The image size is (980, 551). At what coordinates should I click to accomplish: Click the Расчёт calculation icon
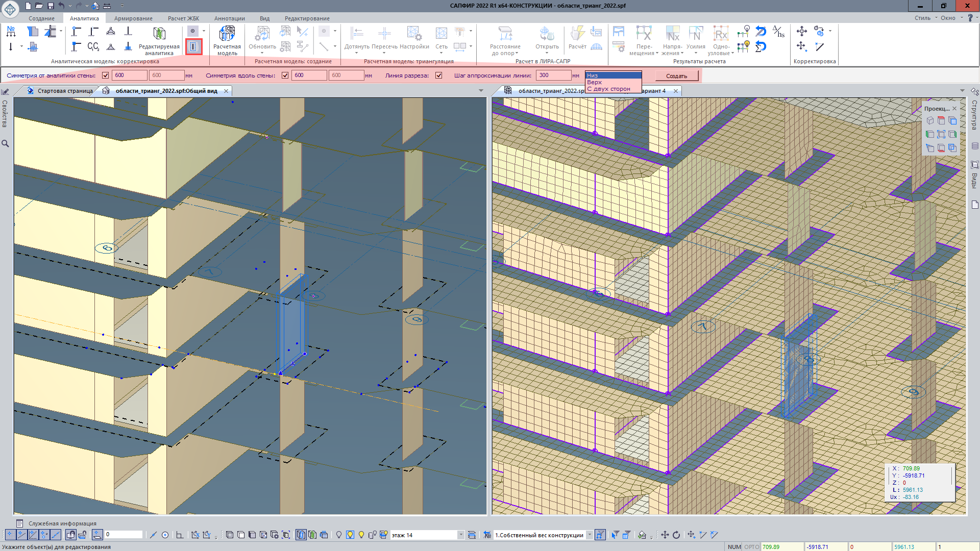577,34
